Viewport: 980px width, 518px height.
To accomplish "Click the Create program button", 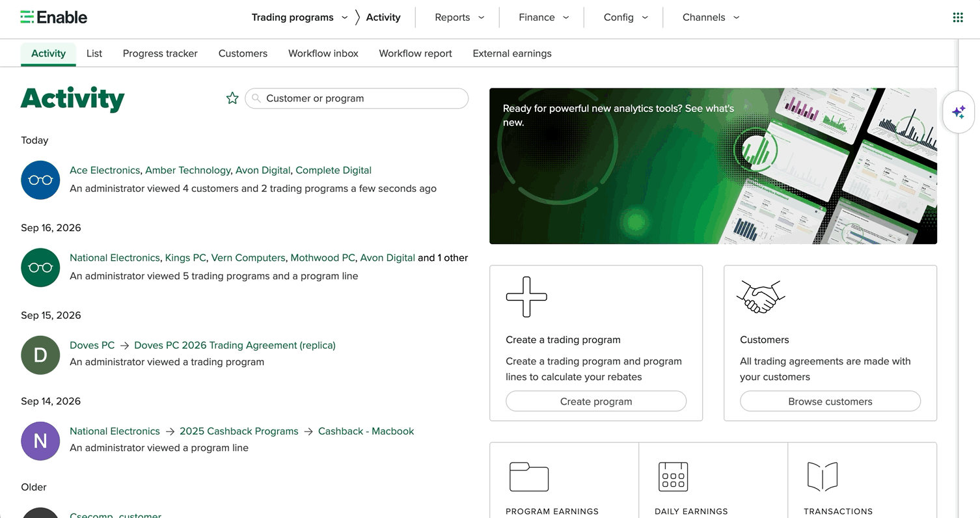I will (x=596, y=402).
